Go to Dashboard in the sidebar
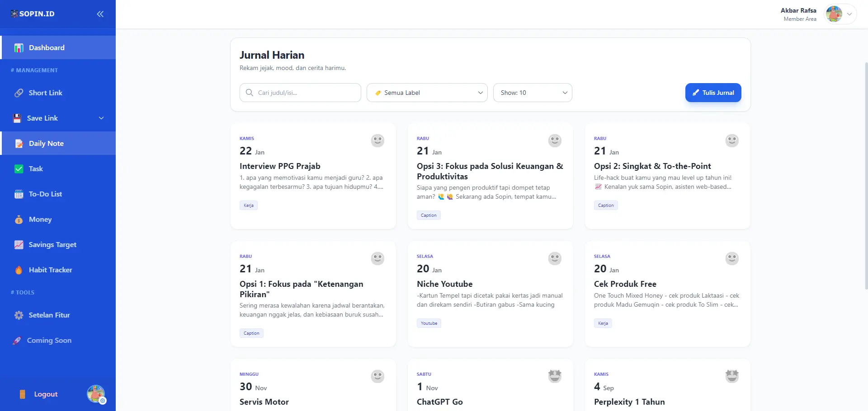The image size is (868, 411). [58, 47]
